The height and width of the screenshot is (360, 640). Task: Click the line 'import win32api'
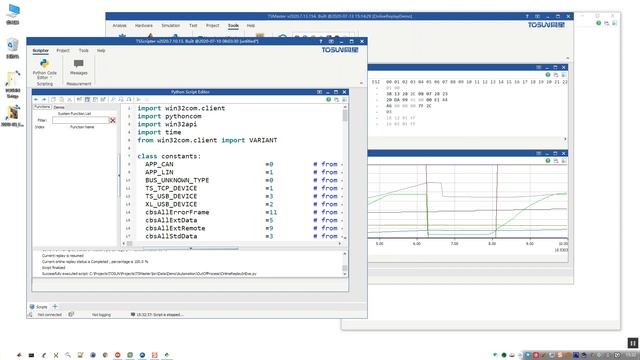[167, 124]
